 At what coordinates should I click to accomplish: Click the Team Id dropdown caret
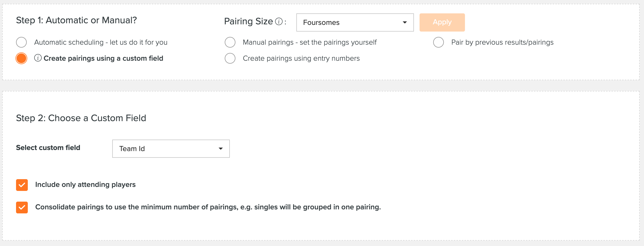pos(220,149)
